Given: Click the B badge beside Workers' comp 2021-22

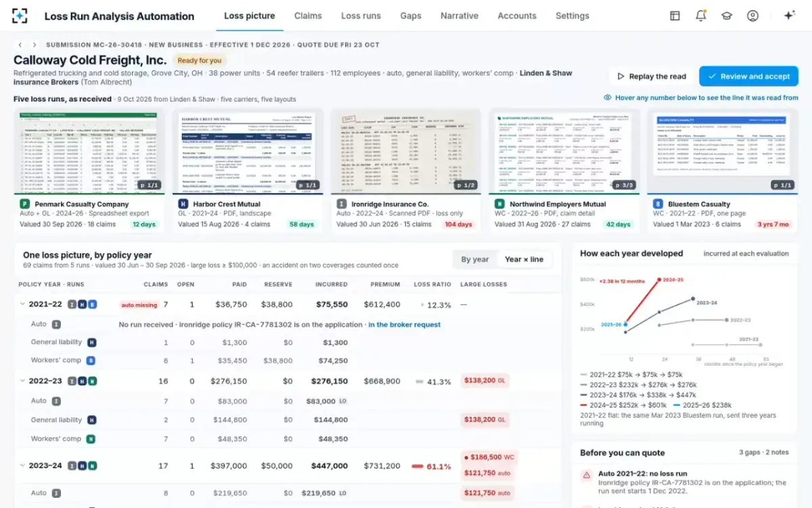Looking at the screenshot, I should 91,361.
